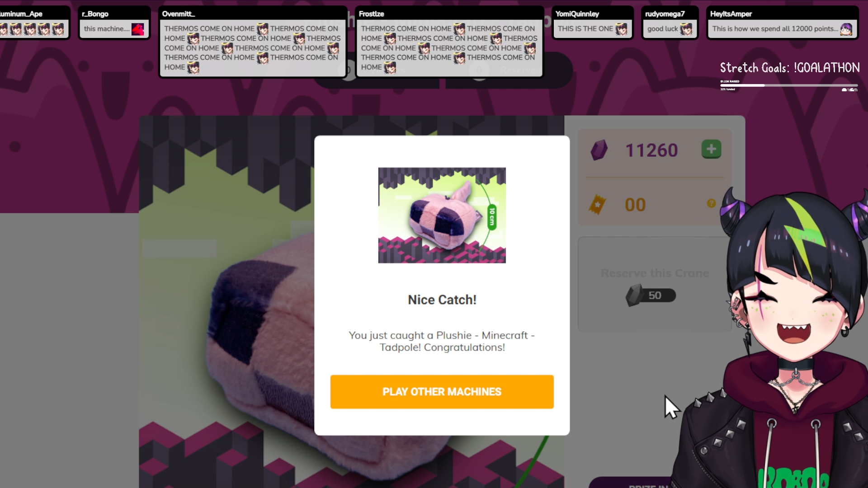Click the 10 cm size label on prize image
The image size is (868, 488).
pyautogui.click(x=492, y=217)
